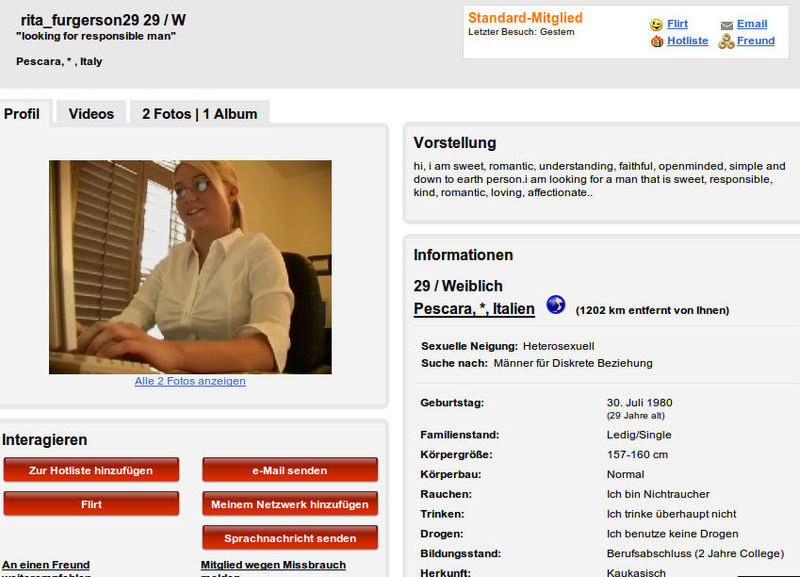Viewport: 800px width, 577px height.
Task: Click the e-Mail senden button
Action: click(x=290, y=470)
